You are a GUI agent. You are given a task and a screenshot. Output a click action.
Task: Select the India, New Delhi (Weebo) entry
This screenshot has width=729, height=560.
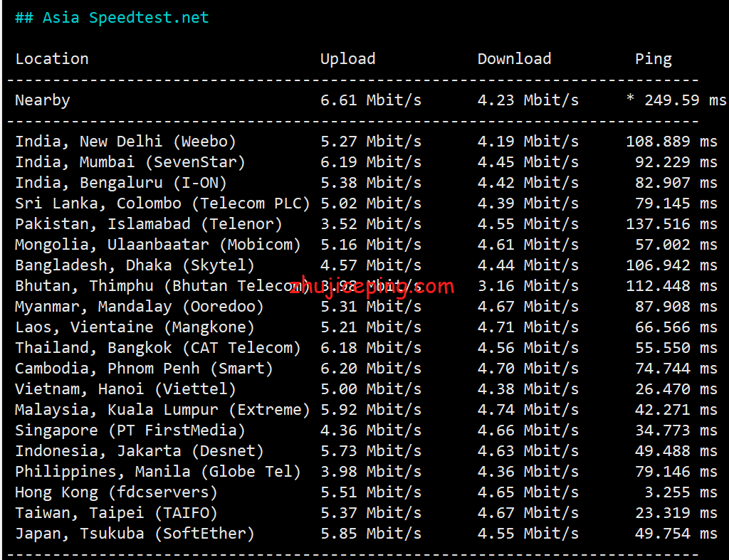click(125, 142)
